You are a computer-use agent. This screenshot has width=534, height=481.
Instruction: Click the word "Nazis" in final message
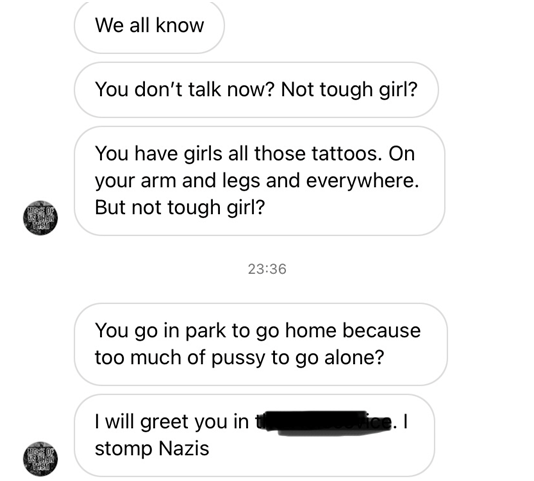coord(184,449)
